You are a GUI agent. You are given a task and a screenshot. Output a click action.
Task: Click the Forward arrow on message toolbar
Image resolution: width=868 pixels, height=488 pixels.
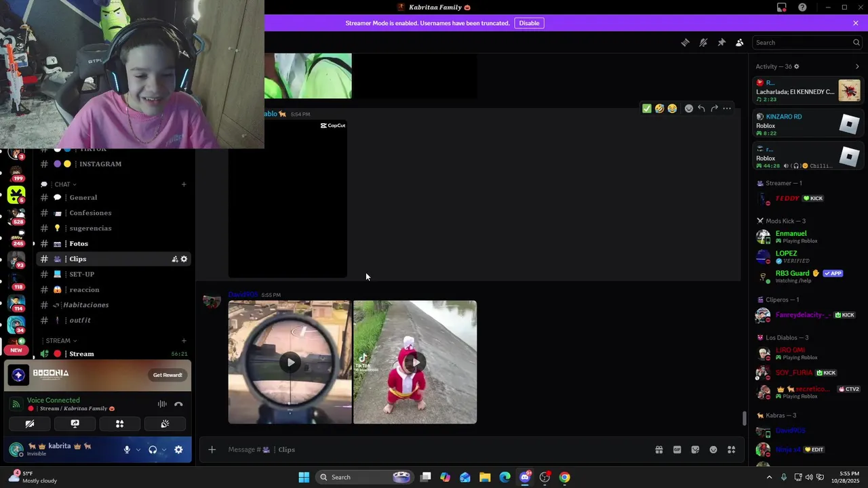coord(714,108)
